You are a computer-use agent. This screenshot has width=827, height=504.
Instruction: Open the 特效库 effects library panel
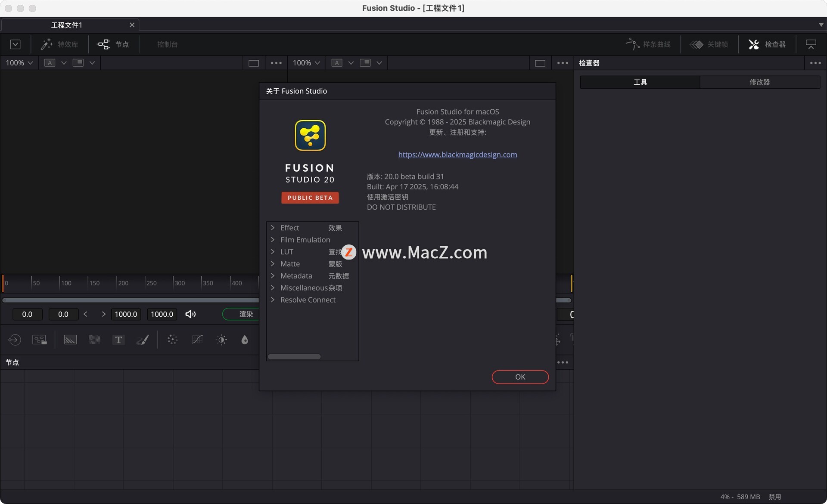[x=59, y=44]
